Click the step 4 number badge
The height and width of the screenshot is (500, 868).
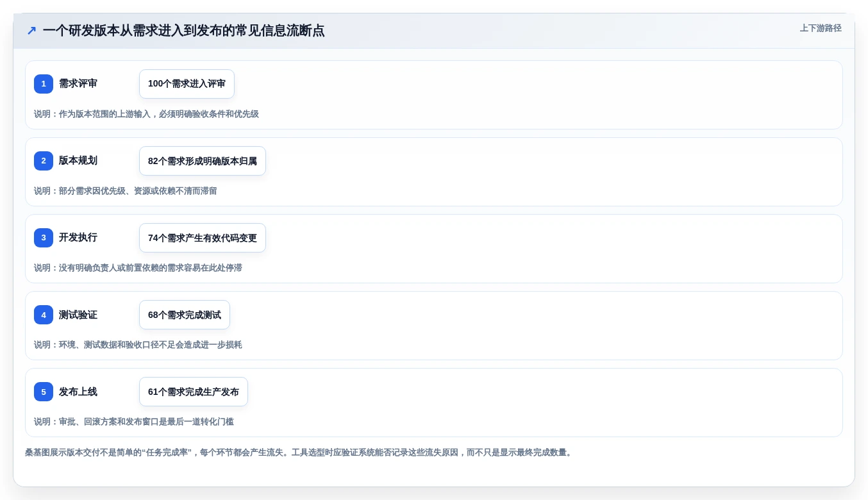click(44, 315)
